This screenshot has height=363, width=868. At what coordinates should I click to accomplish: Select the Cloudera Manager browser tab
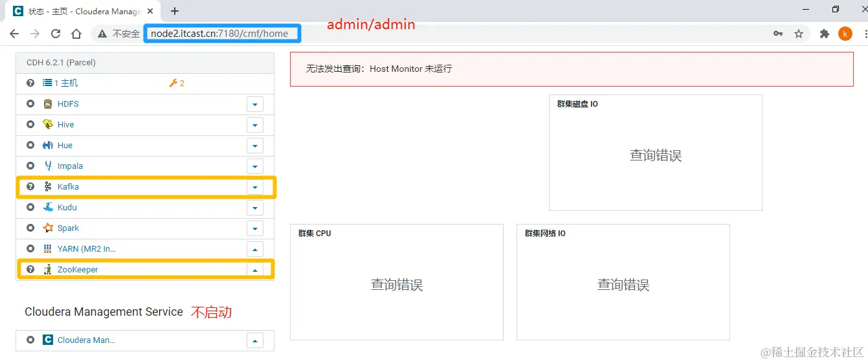(x=84, y=11)
